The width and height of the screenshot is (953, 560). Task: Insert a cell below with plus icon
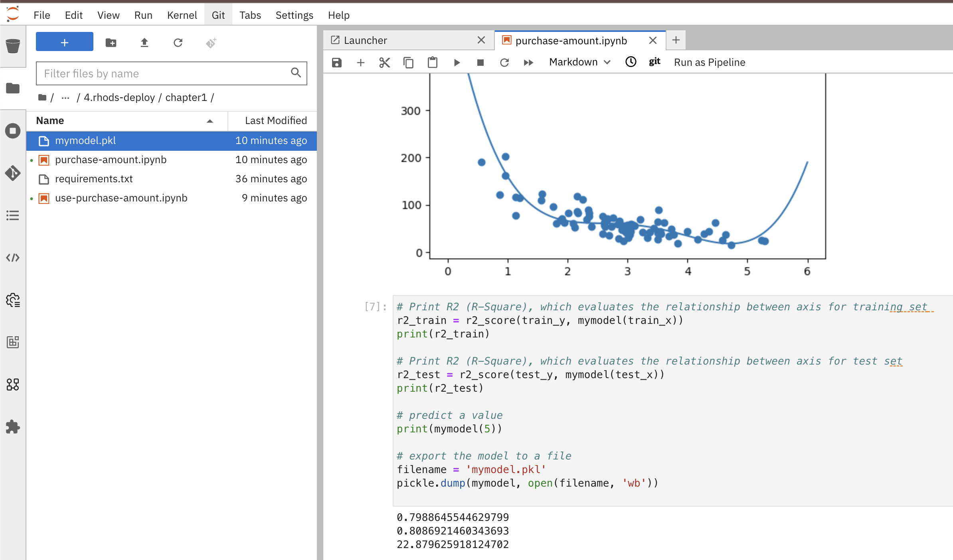(361, 63)
